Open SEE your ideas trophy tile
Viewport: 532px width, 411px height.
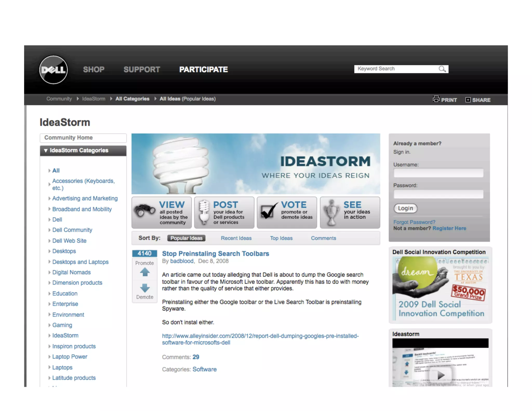click(350, 213)
